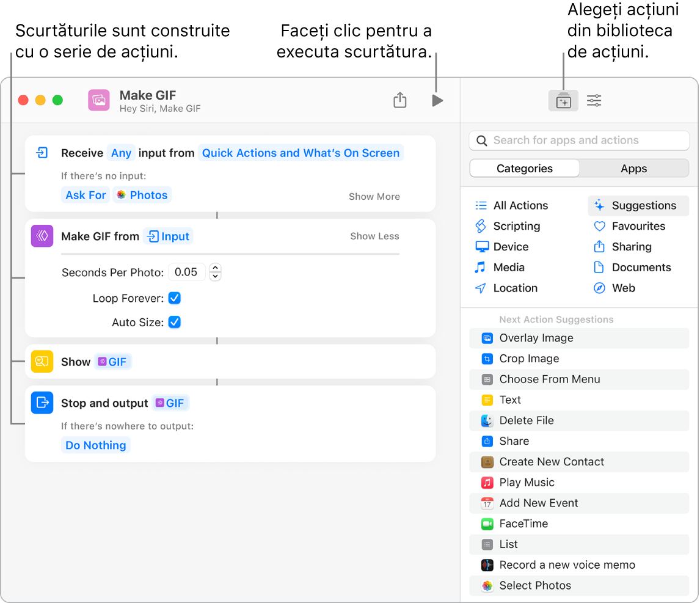
Task: Add the Crop Image action
Action: 529,359
